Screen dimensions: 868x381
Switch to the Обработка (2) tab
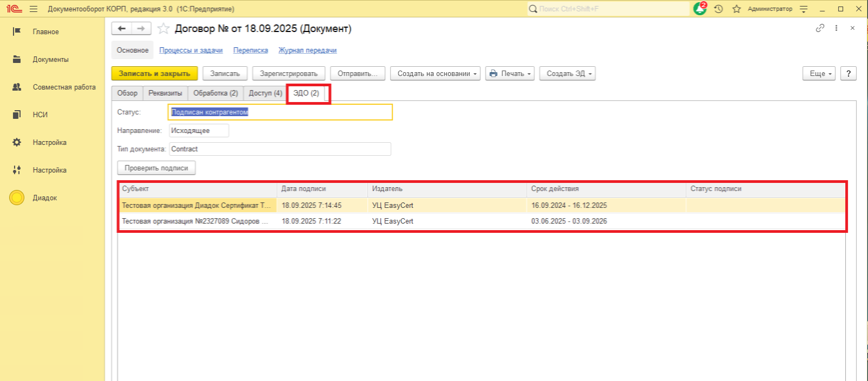tap(215, 93)
